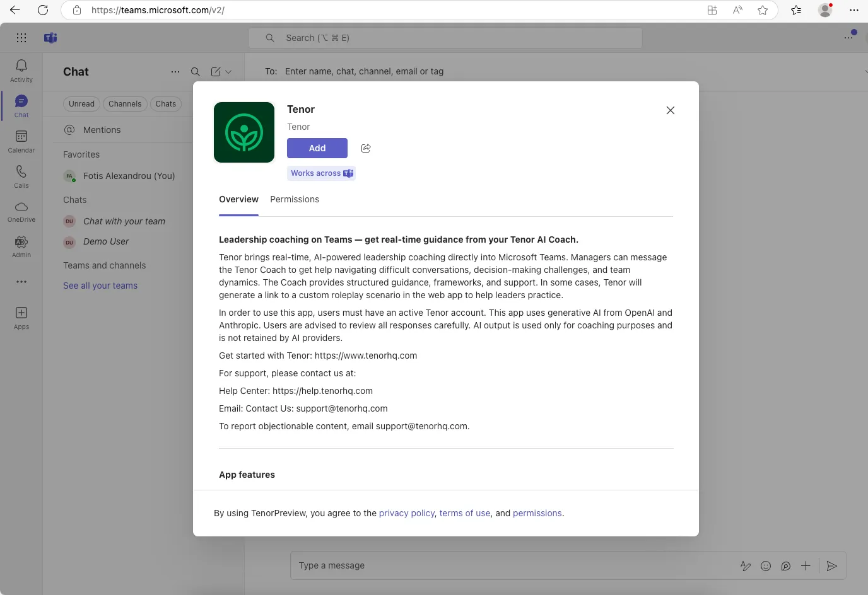Click the Teams search box

[x=445, y=38]
